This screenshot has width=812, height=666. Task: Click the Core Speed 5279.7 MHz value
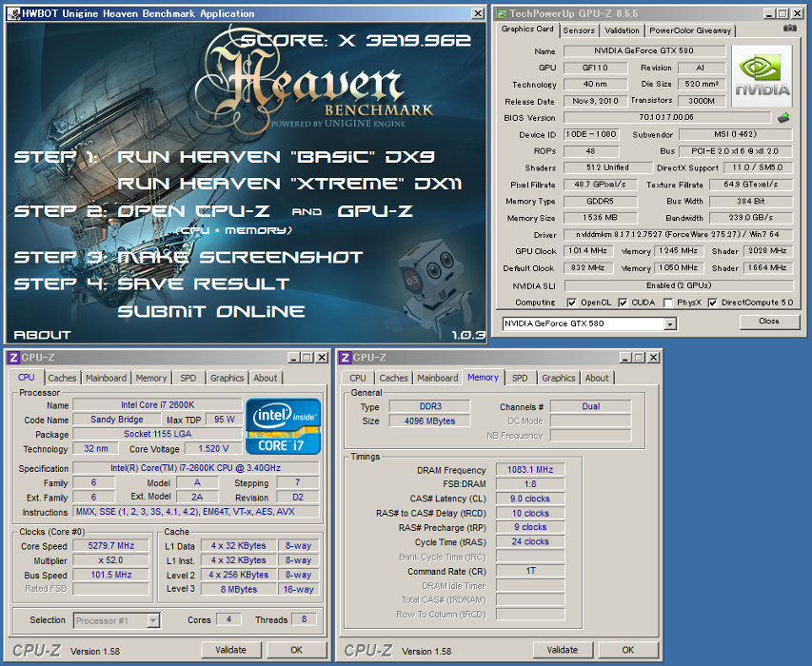[110, 545]
